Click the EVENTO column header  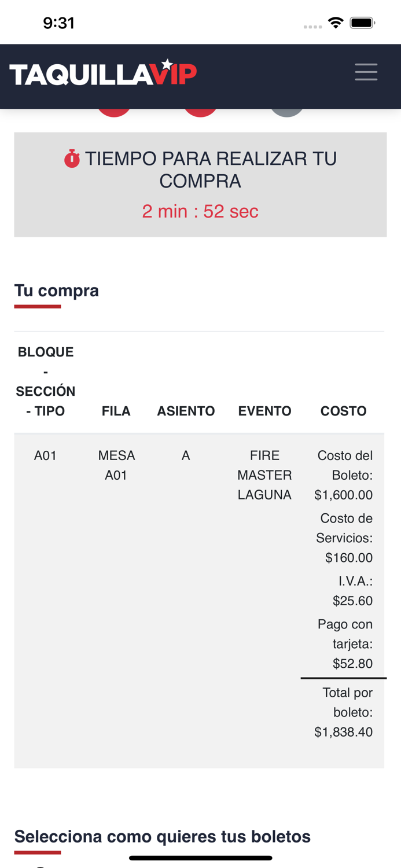click(264, 411)
